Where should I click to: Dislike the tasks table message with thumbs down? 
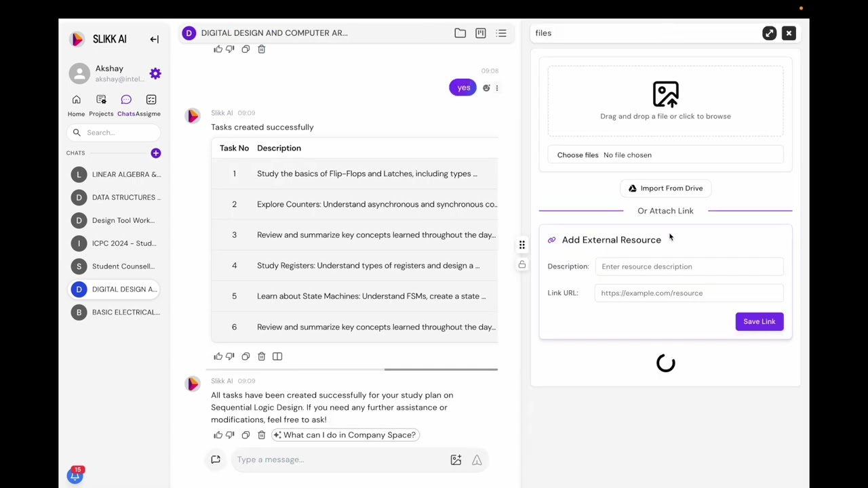(230, 357)
